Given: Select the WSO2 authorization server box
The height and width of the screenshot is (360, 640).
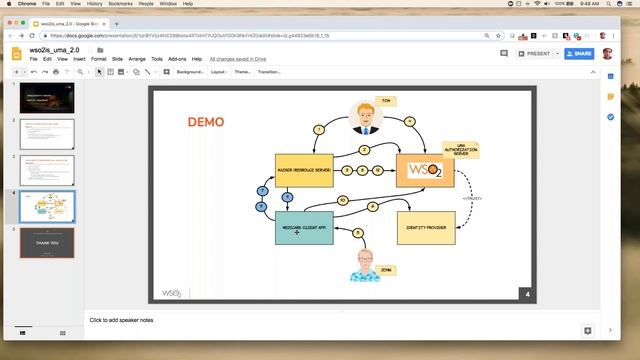Looking at the screenshot, I should (x=425, y=171).
